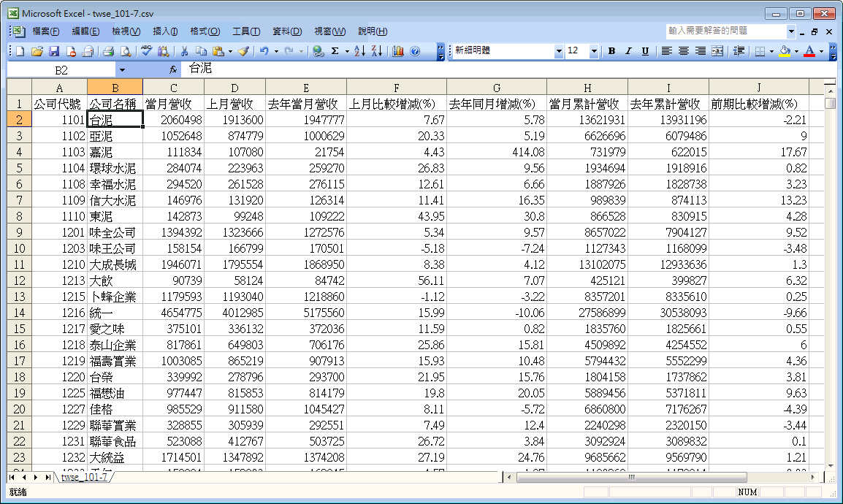The image size is (843, 504).
Task: Select column F header
Action: pos(396,87)
